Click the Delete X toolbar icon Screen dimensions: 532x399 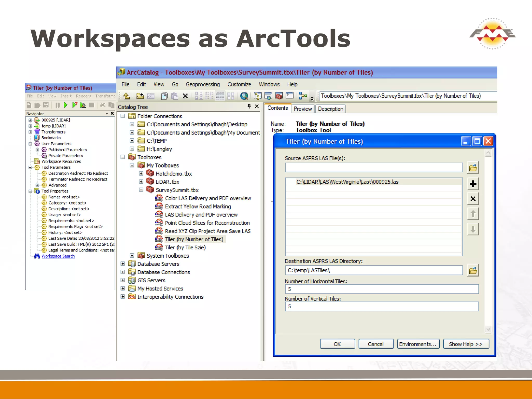(x=185, y=96)
